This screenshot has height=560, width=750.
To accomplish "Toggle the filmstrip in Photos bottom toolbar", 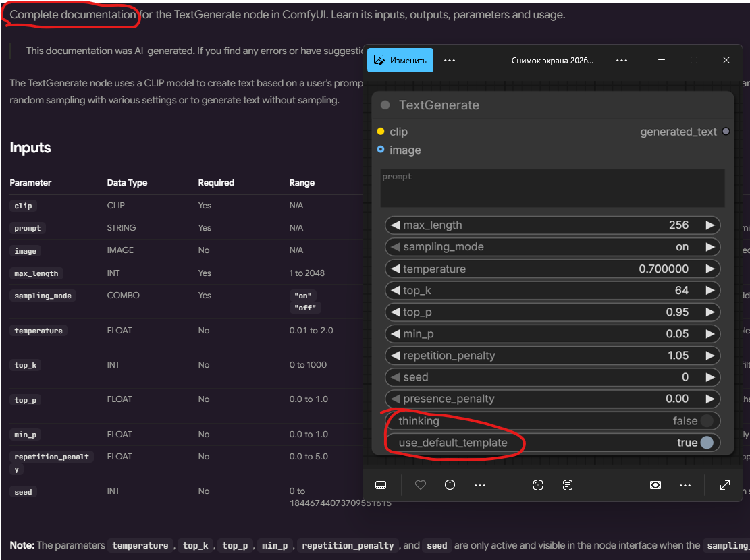I will 381,485.
